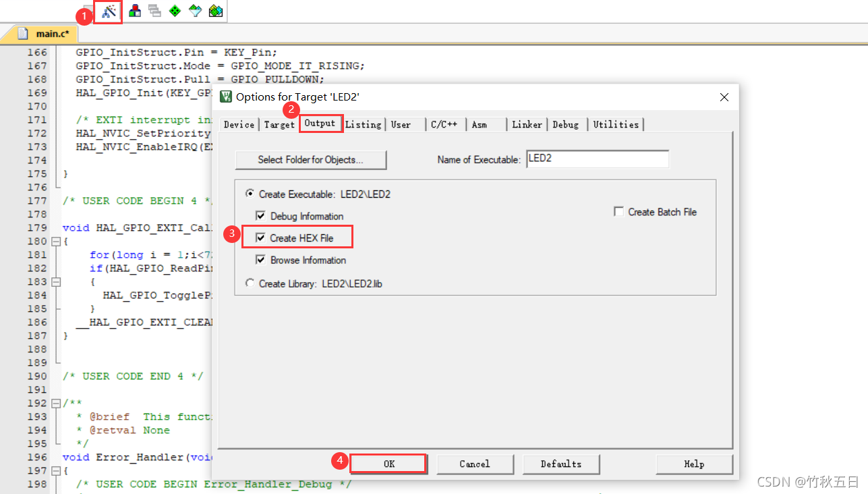Click the Defaults button
The height and width of the screenshot is (494, 868).
[x=560, y=464]
